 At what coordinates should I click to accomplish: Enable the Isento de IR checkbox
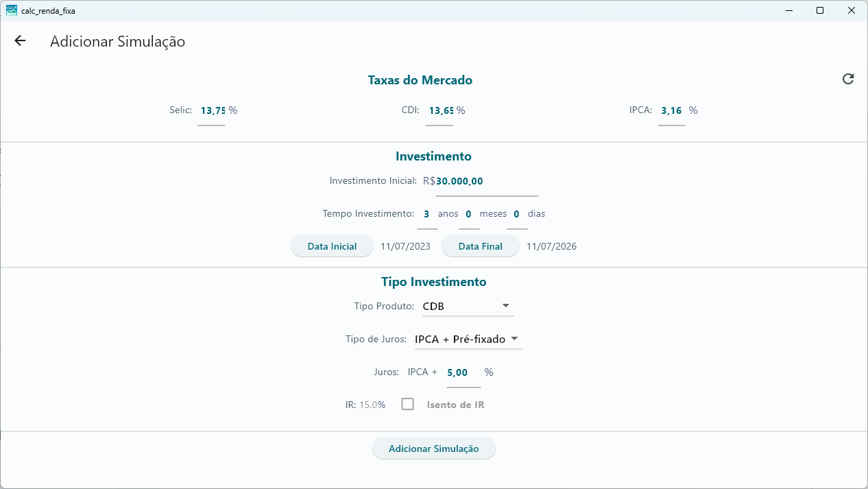tap(408, 404)
